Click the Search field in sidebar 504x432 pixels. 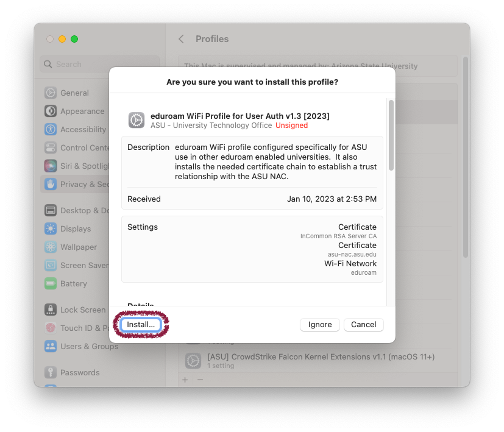click(100, 64)
